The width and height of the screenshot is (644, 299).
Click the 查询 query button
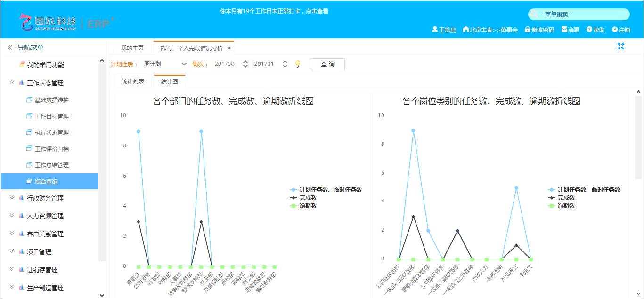[x=327, y=64]
